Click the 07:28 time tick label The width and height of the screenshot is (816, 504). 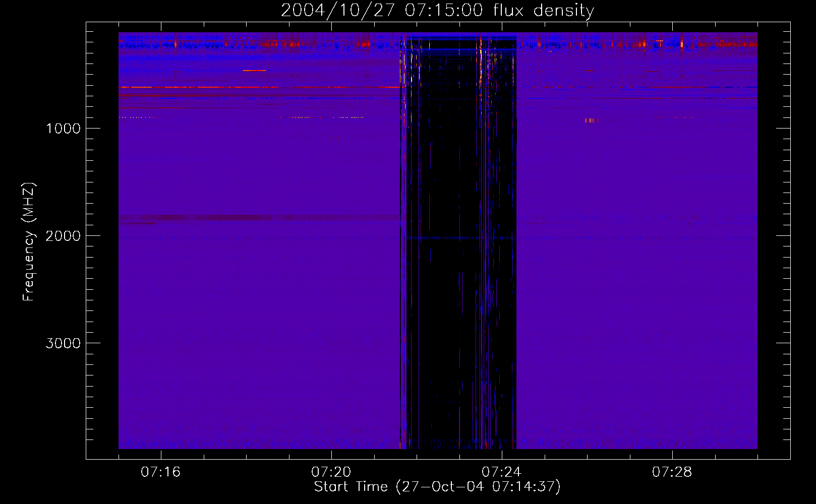(672, 472)
